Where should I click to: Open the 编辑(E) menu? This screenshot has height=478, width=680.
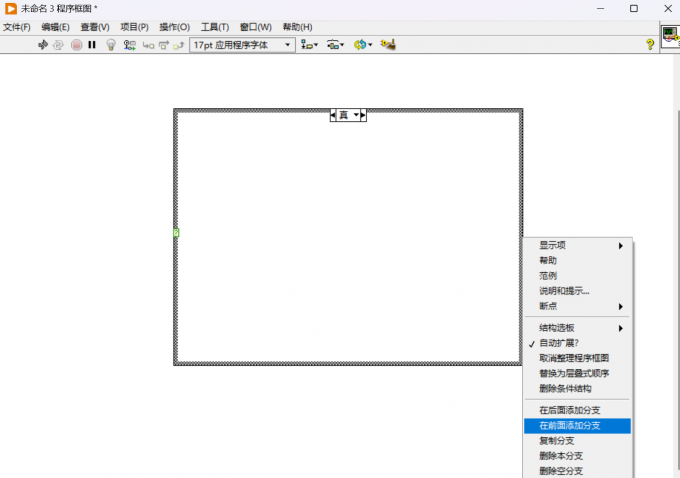click(55, 27)
